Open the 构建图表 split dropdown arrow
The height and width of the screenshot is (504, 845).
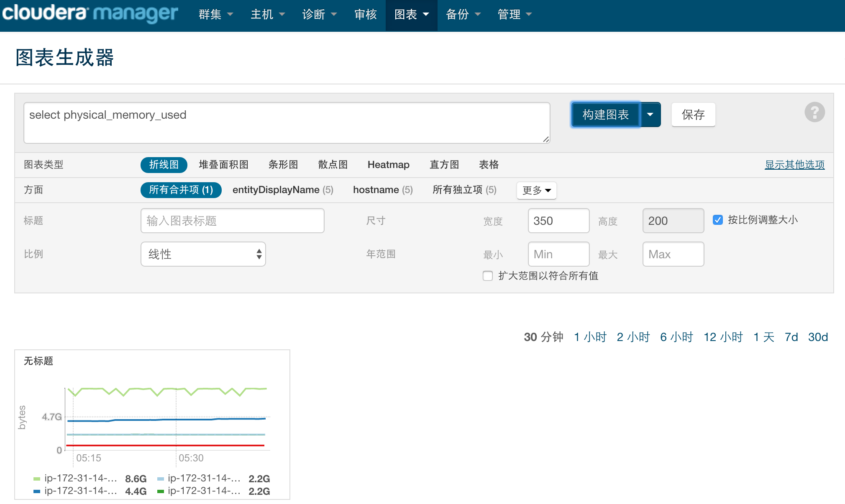650,115
